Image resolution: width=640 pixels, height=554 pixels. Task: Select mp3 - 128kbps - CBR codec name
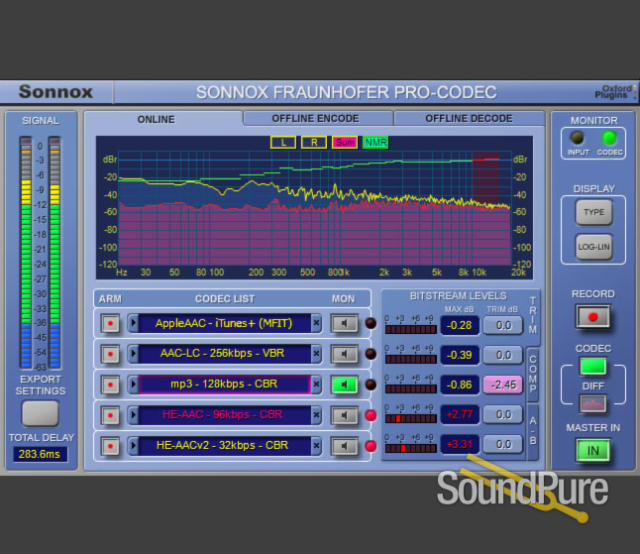point(224,385)
